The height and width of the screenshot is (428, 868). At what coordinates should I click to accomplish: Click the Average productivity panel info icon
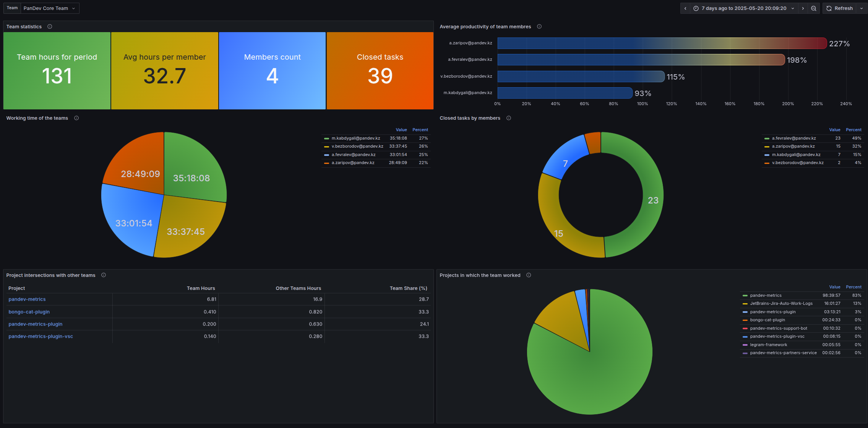[x=539, y=26]
